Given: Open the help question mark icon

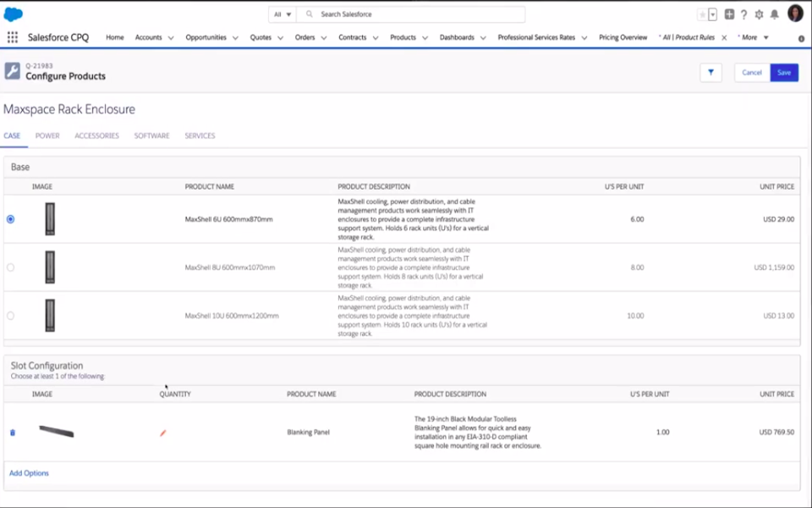Looking at the screenshot, I should [743, 14].
